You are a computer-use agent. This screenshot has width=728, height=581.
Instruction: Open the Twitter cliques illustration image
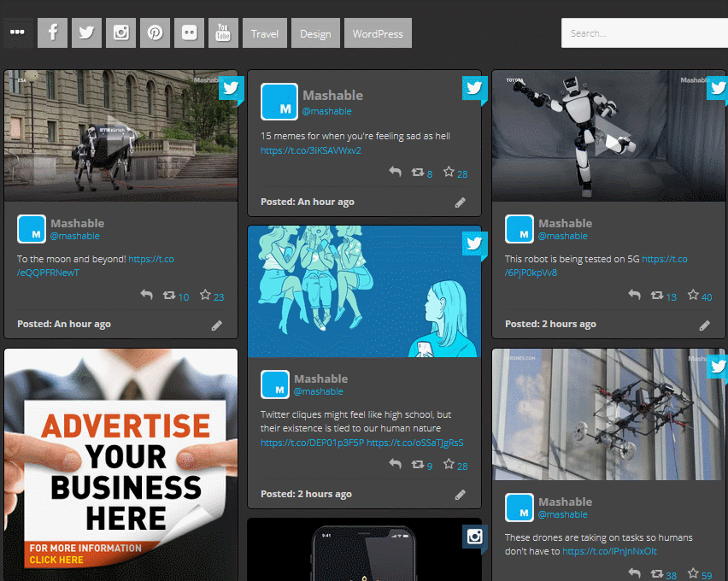pyautogui.click(x=365, y=291)
